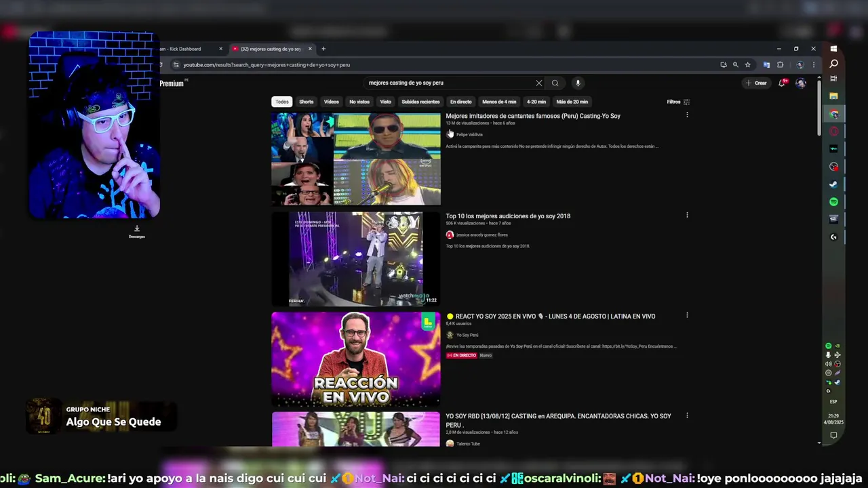Image resolution: width=868 pixels, height=488 pixels.
Task: Open more options for Mejores imitadores video
Action: coord(687,115)
